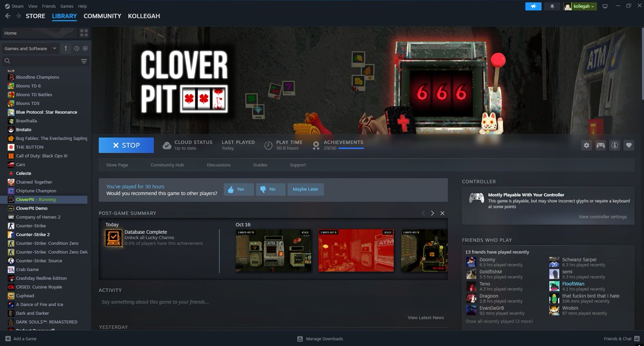This screenshot has width=644, height=346.
Task: Show next post-game summary item
Action: click(x=433, y=213)
